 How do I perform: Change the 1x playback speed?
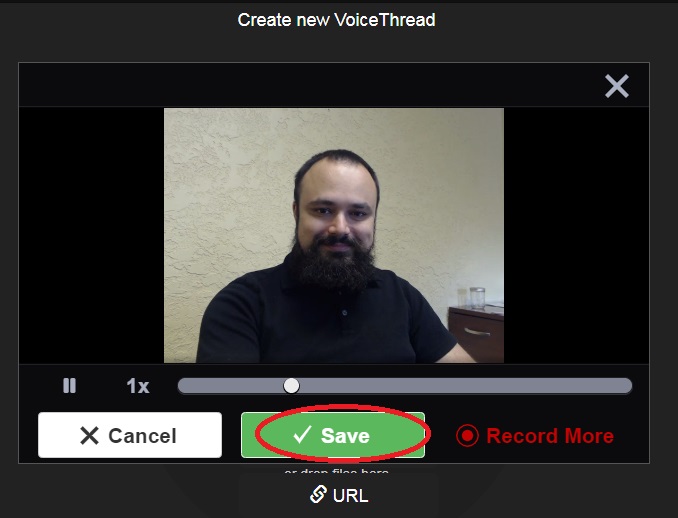click(138, 386)
